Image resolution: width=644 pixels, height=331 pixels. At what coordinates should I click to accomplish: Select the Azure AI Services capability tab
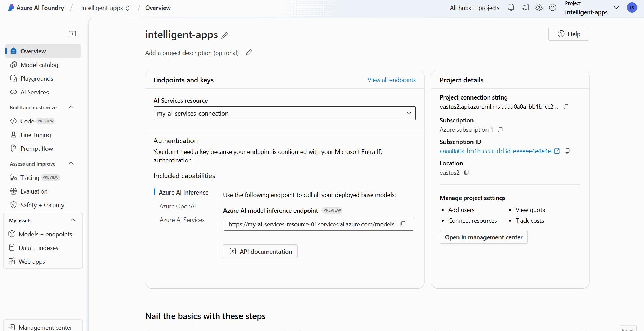click(x=182, y=220)
